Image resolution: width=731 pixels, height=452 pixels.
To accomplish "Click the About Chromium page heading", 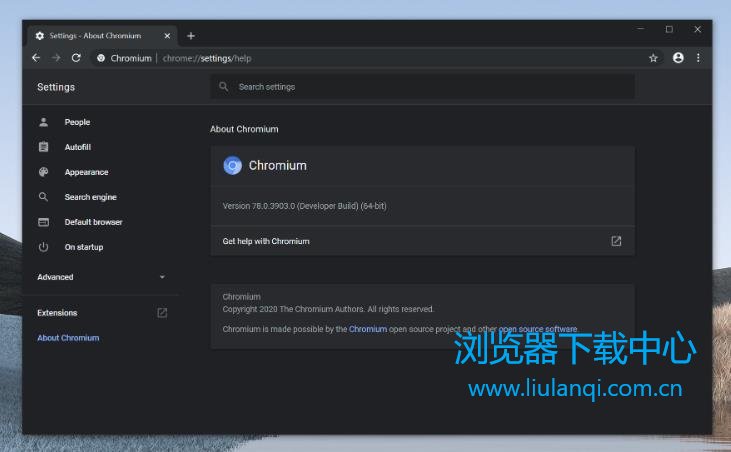I will tap(244, 129).
